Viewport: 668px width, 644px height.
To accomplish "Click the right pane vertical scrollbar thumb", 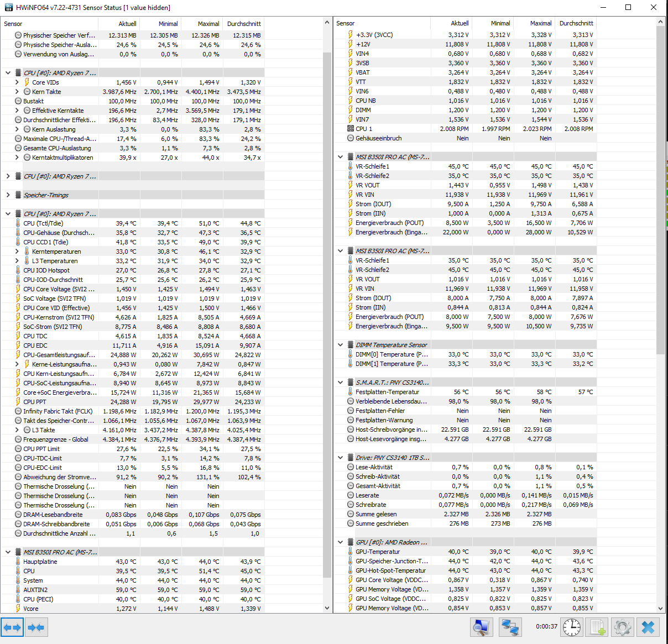I will (660, 190).
